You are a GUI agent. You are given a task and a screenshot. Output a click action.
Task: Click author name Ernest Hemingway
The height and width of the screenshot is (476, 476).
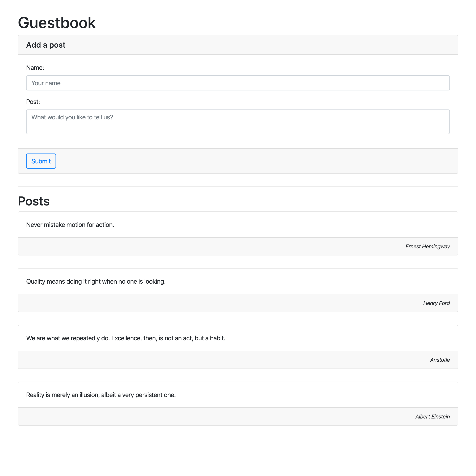(427, 246)
